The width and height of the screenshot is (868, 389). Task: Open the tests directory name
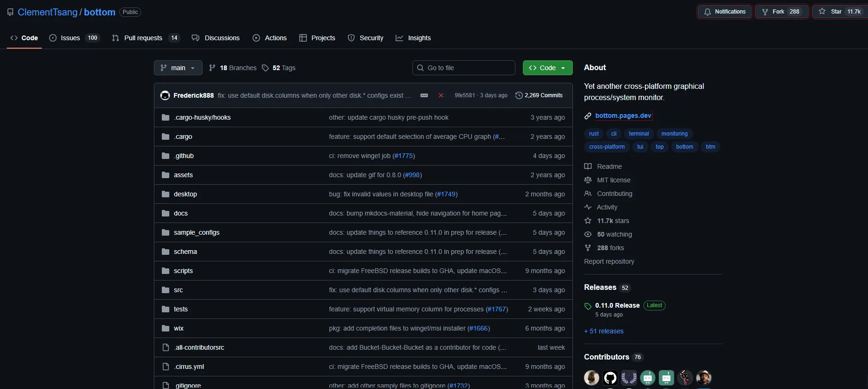tap(181, 309)
